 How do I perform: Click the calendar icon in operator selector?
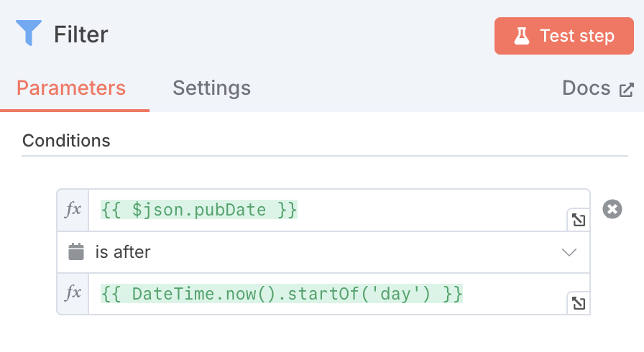click(75, 252)
